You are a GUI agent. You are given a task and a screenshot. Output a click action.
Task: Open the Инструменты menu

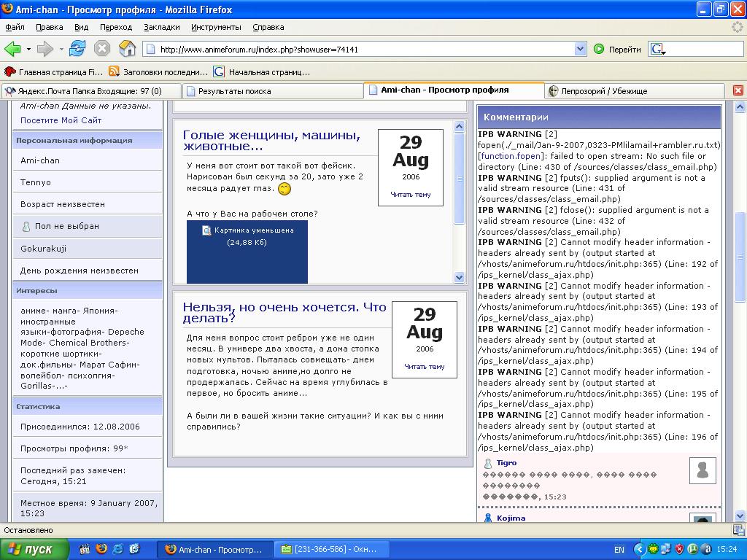(216, 27)
